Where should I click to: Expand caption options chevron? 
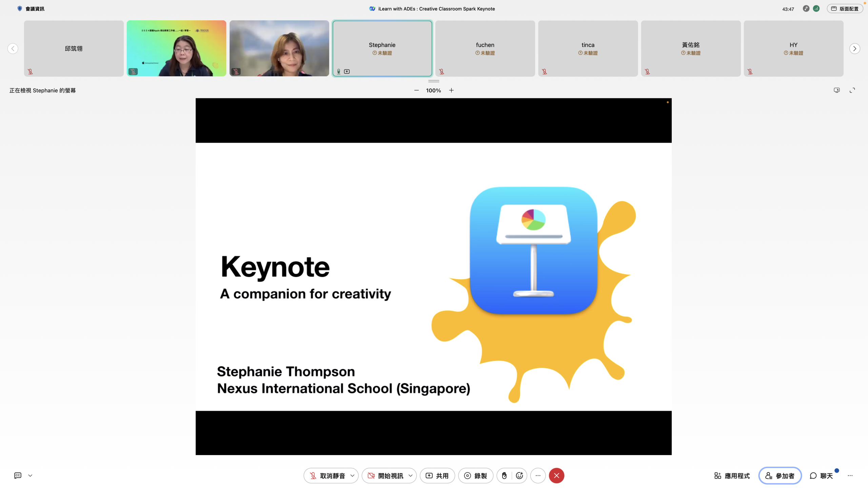tap(30, 475)
